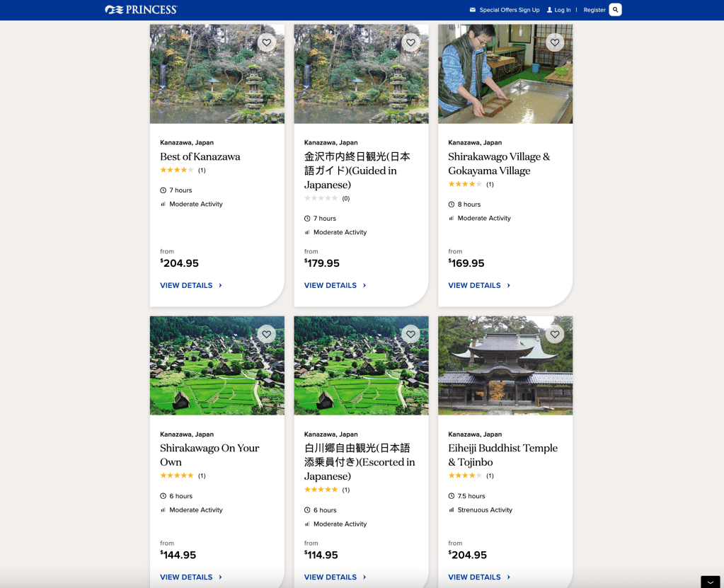The image size is (724, 588).
Task: Favorite the Escorted in Japanese Shirakawago tour
Action: (410, 334)
